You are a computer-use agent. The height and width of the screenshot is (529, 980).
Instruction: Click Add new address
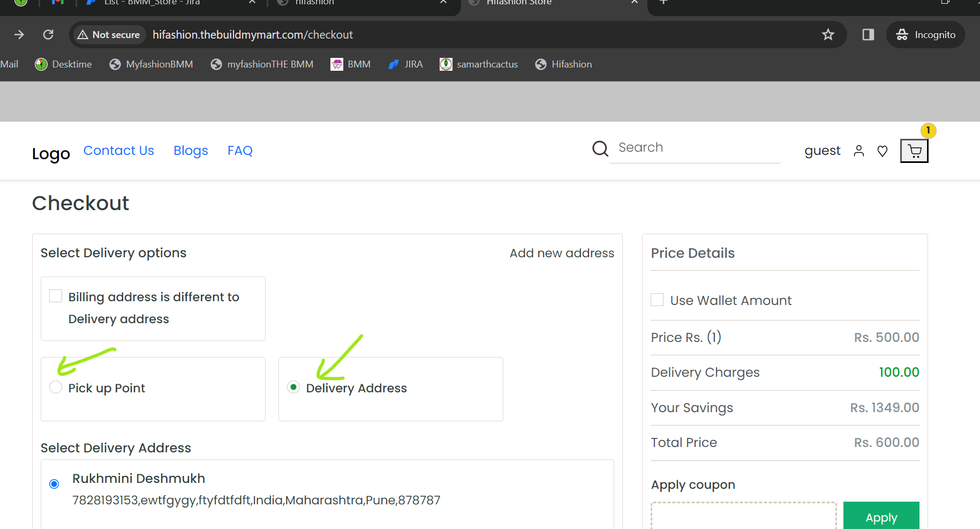click(562, 253)
